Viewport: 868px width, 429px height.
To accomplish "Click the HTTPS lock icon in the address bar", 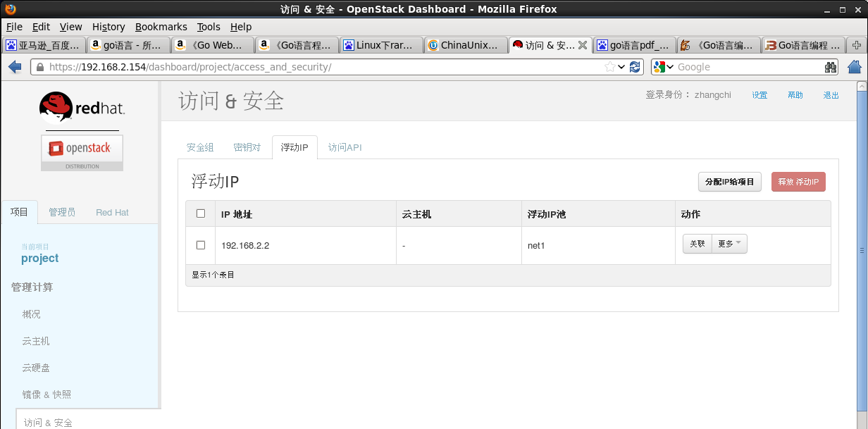I will 41,66.
